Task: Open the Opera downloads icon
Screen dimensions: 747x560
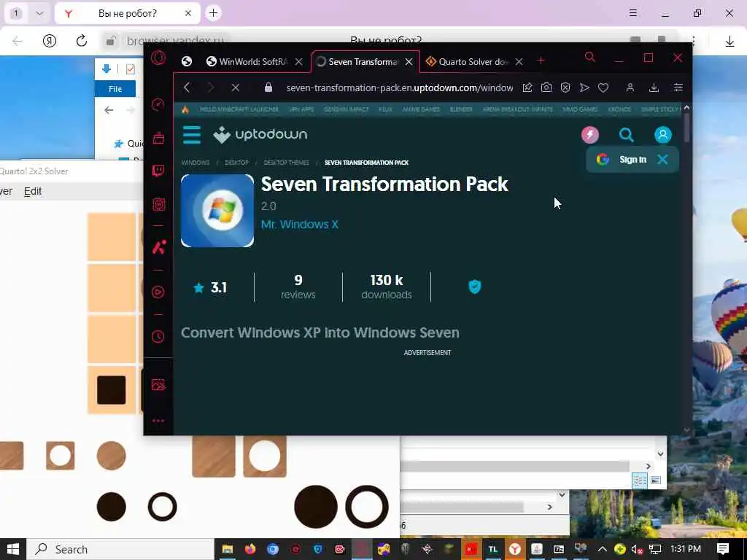Action: pos(654,87)
